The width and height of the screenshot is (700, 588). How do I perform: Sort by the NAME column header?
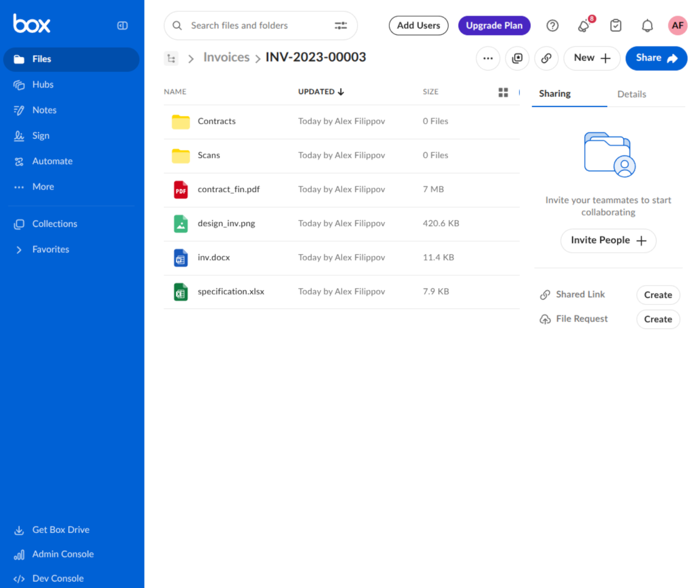coord(175,92)
